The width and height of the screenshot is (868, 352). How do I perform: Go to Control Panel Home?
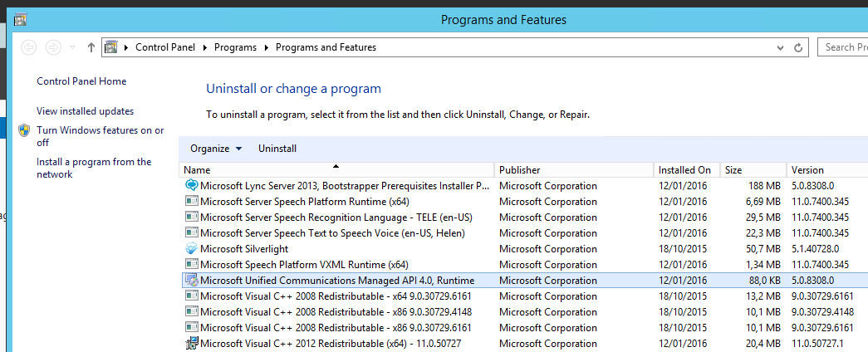click(81, 81)
